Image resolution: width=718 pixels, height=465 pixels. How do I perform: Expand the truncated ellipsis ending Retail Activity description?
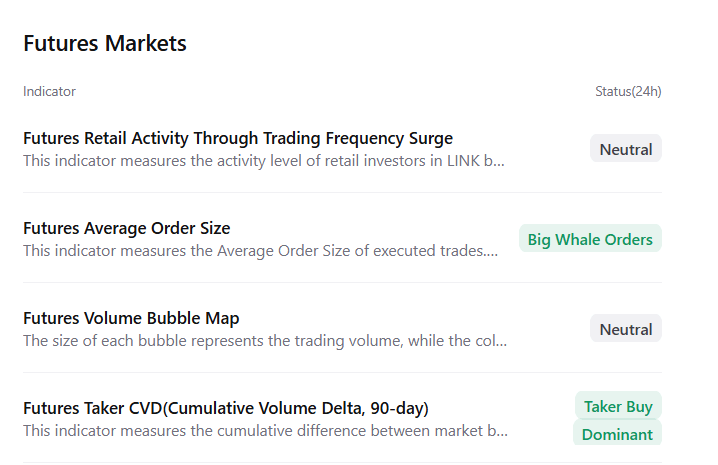[500, 161]
